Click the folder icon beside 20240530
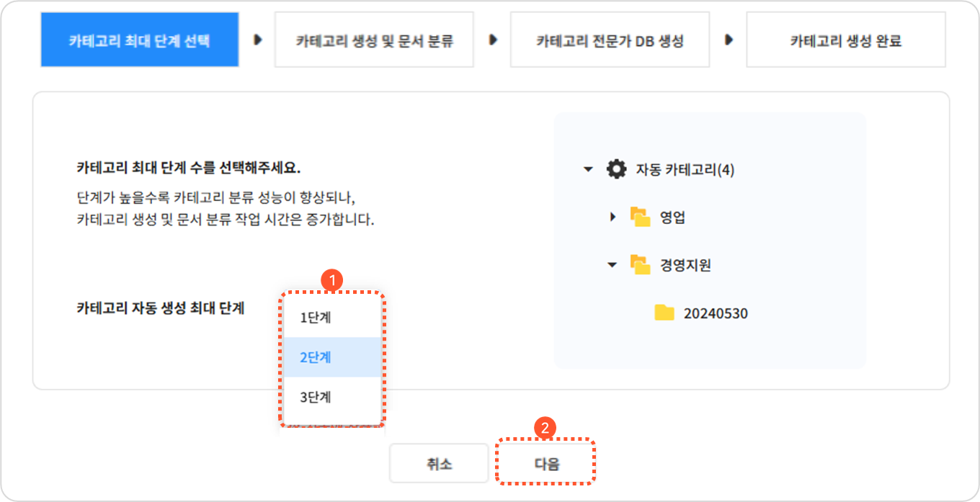The width and height of the screenshot is (980, 502). (x=664, y=313)
